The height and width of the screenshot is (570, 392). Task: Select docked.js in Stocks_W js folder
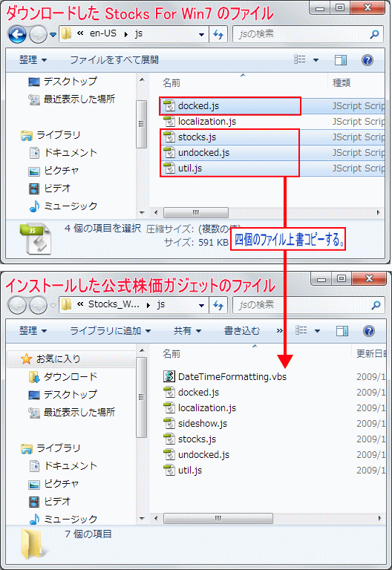pos(192,392)
